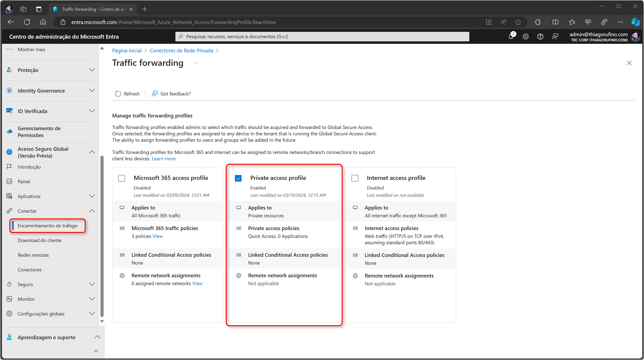Expand Configurações globais menu
The height and width of the screenshot is (360, 644).
click(x=92, y=314)
